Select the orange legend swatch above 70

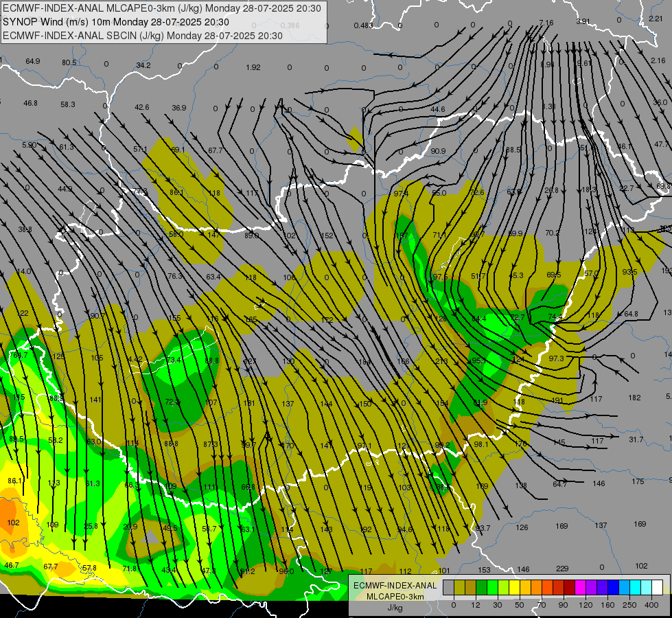[x=537, y=587]
